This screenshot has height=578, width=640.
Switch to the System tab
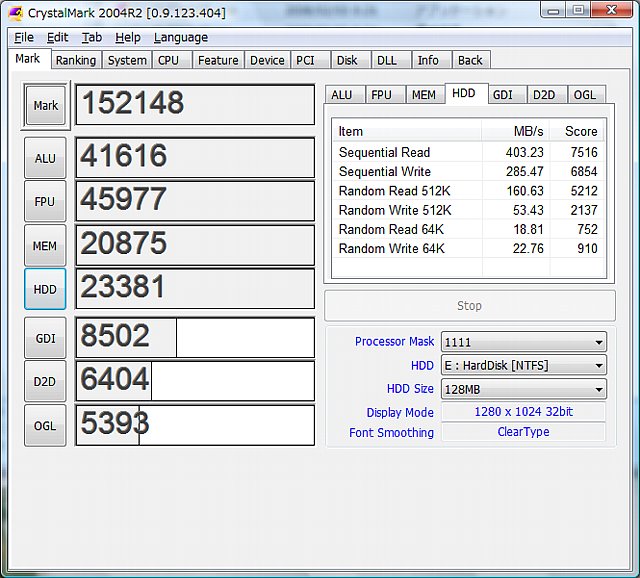tap(127, 60)
